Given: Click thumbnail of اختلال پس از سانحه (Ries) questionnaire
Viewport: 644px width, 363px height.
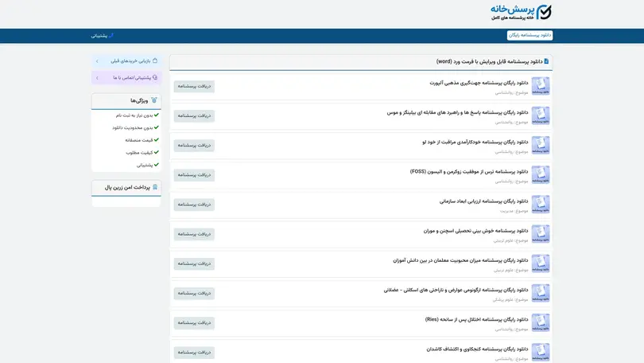Looking at the screenshot, I should click(541, 322).
